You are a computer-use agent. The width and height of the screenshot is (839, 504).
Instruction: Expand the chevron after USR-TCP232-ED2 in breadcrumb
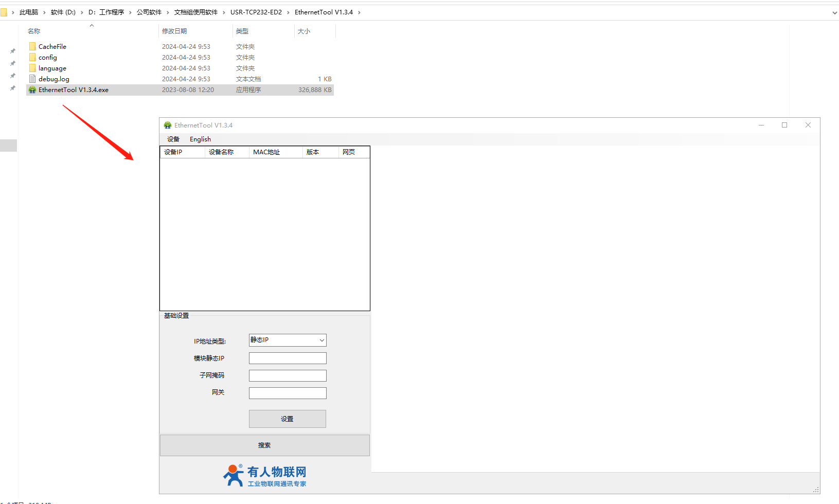coord(288,12)
